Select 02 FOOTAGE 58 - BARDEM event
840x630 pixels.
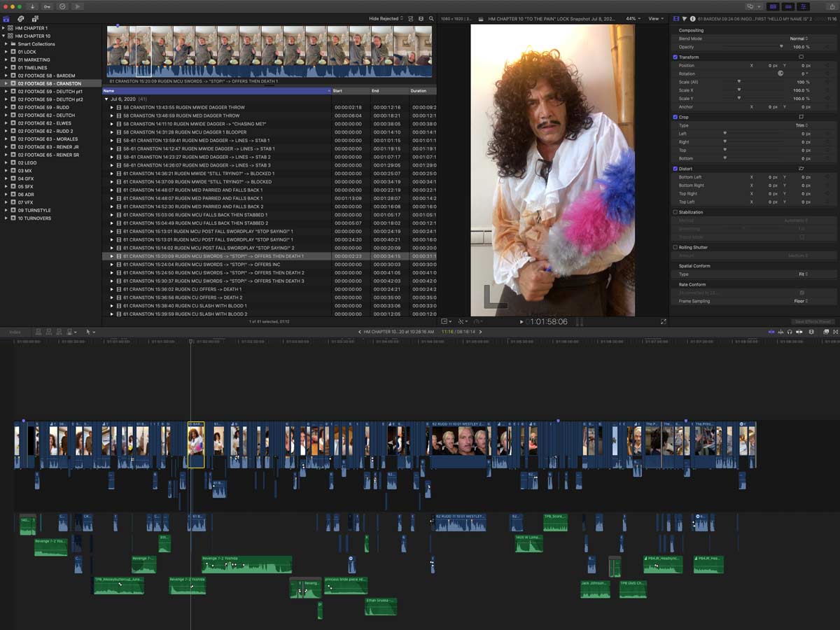point(46,76)
